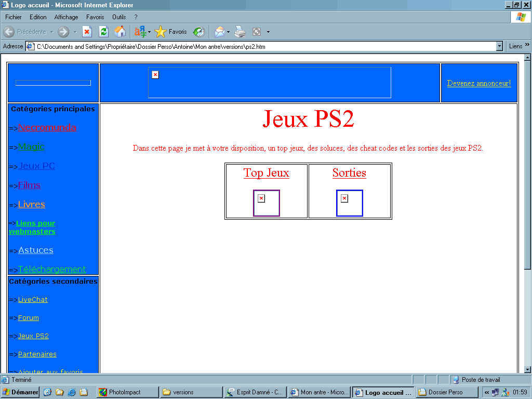Open the Outils menu

119,17
